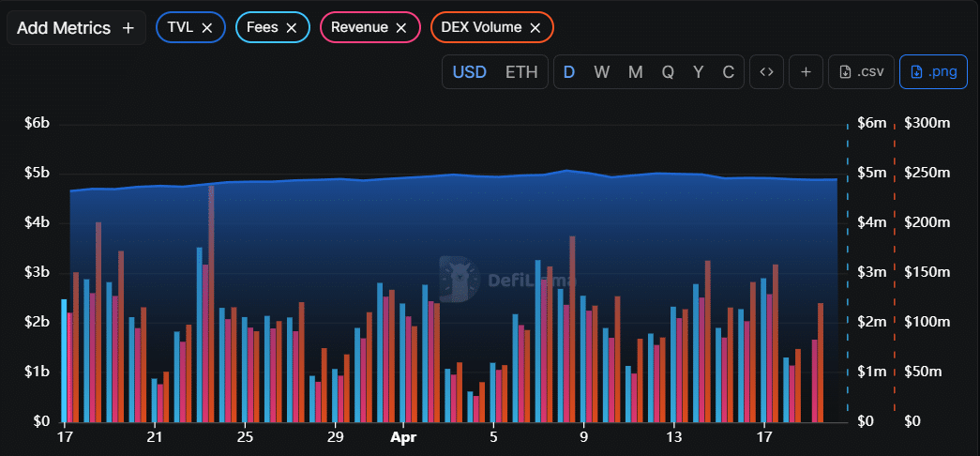Download chart data as .csv
Image resolution: width=980 pixels, height=456 pixels.
click(861, 72)
